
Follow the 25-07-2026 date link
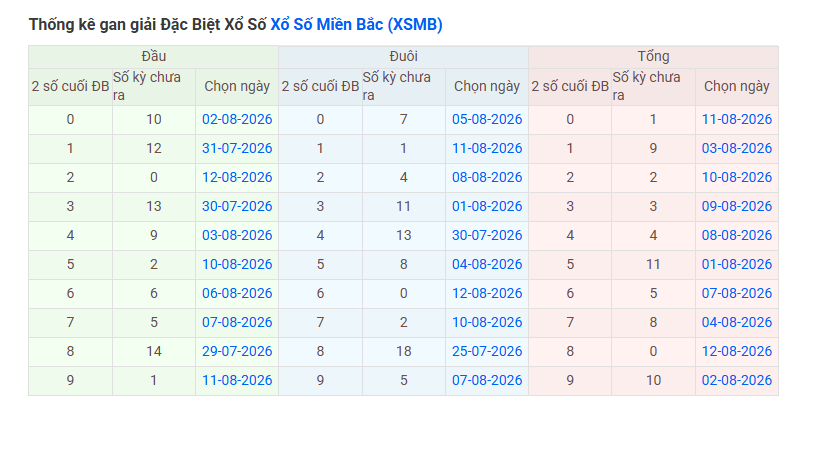click(487, 351)
